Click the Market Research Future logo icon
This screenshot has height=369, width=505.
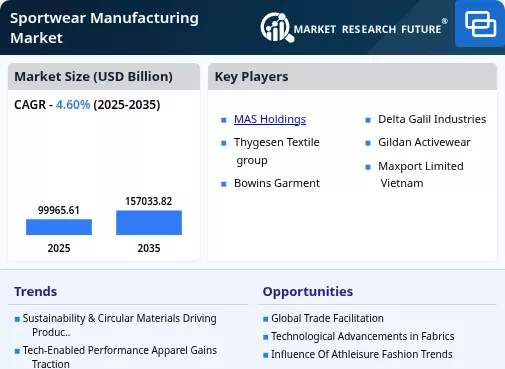(x=277, y=28)
